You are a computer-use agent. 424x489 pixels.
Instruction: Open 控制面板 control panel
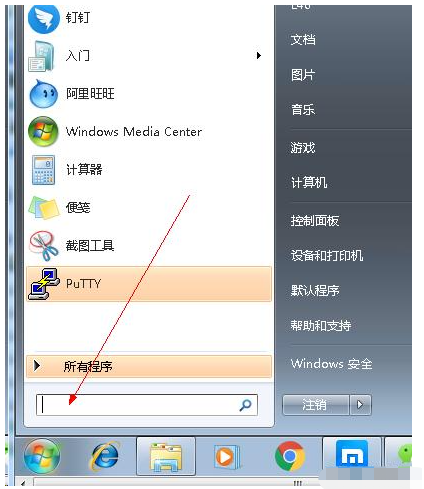point(315,221)
